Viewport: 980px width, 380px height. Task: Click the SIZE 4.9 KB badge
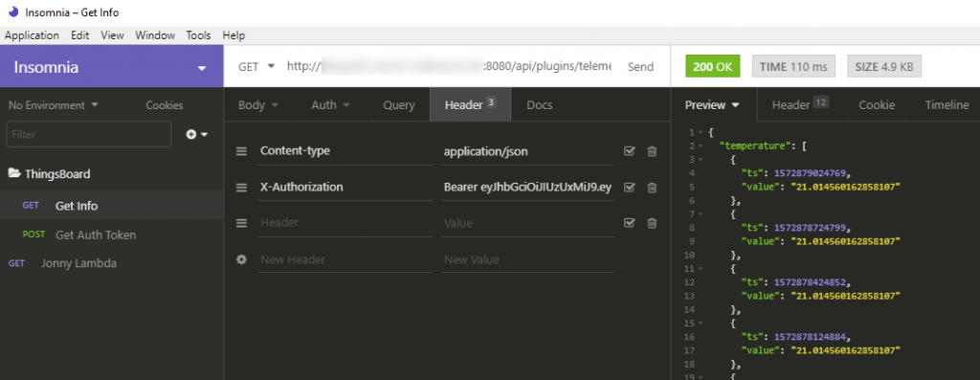884,66
